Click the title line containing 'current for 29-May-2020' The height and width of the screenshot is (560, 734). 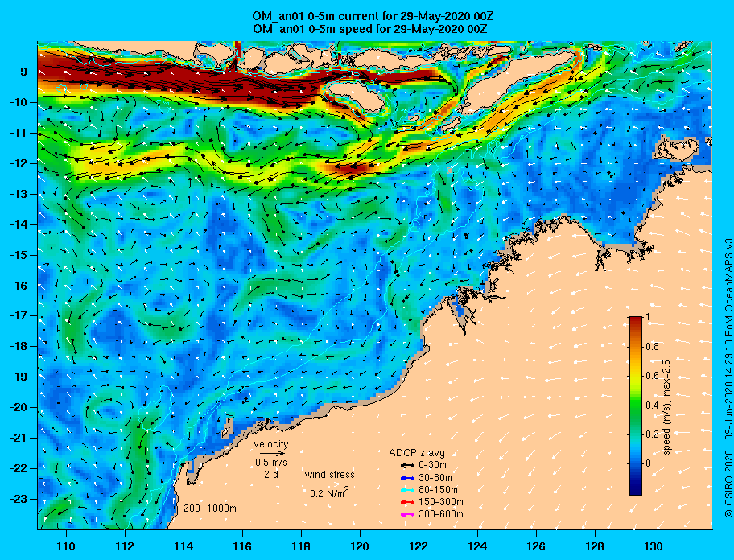[373, 16]
